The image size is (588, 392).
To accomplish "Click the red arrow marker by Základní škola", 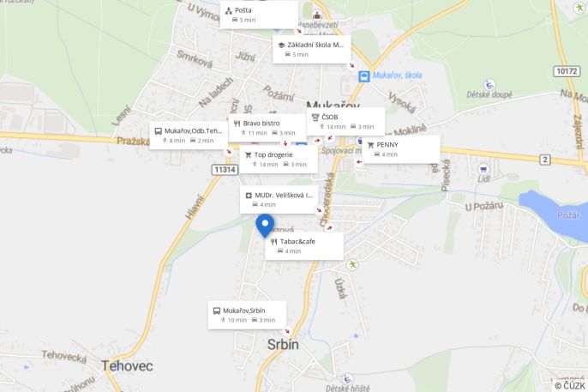I will pos(351,66).
